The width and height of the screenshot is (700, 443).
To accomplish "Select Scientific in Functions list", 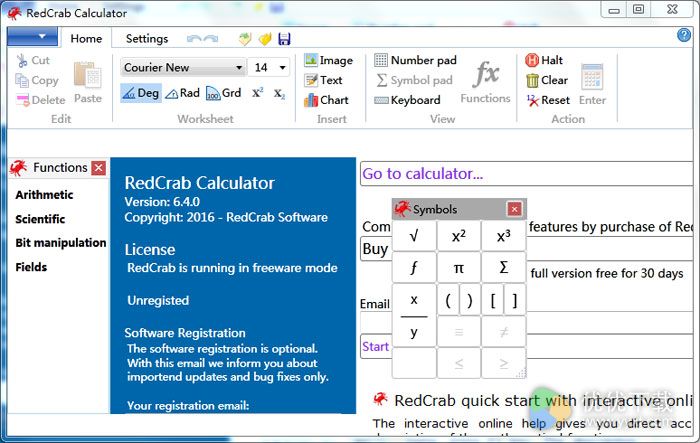I will [x=40, y=219].
